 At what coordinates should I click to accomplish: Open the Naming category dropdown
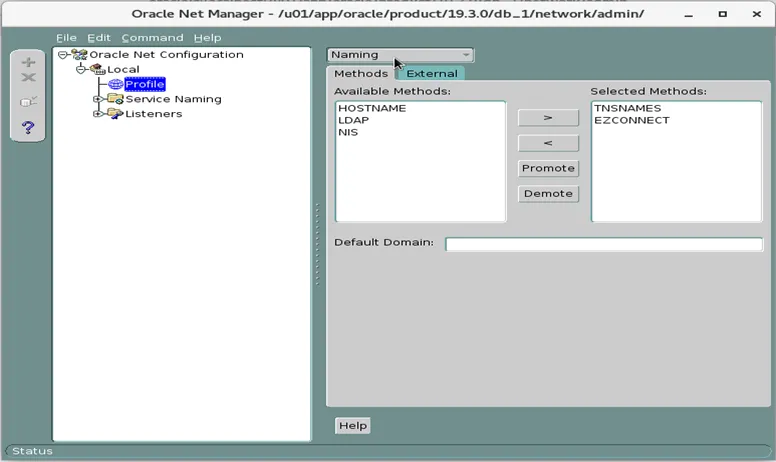(x=400, y=55)
